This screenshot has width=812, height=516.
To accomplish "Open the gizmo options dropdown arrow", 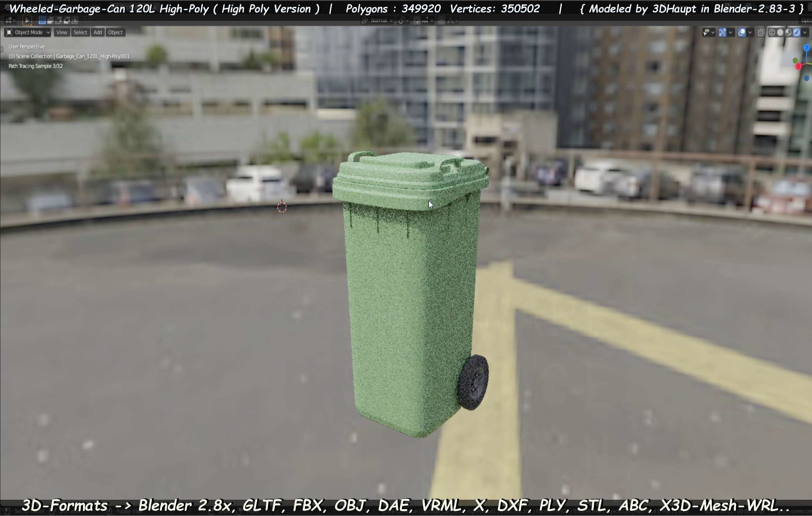I will (730, 33).
